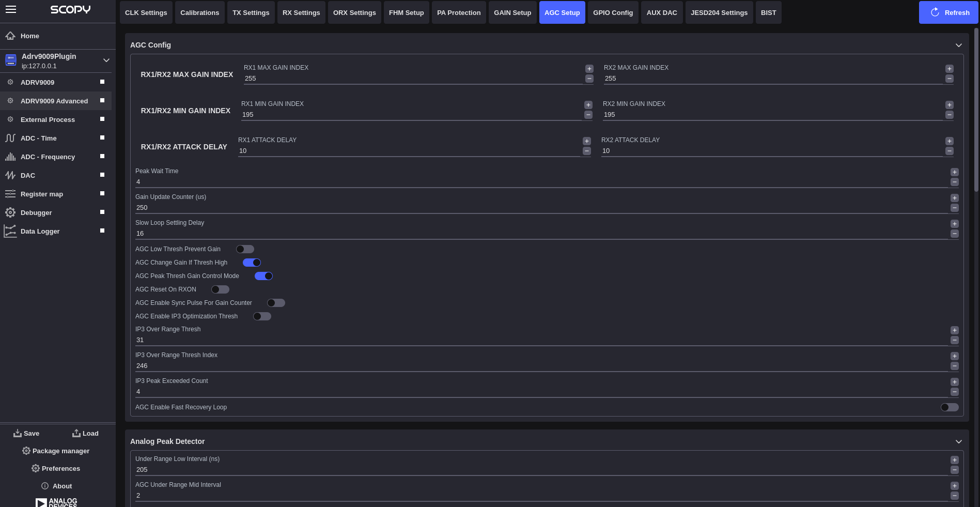Image resolution: width=980 pixels, height=507 pixels.
Task: Switch to the TX Settings tab
Action: [x=251, y=12]
